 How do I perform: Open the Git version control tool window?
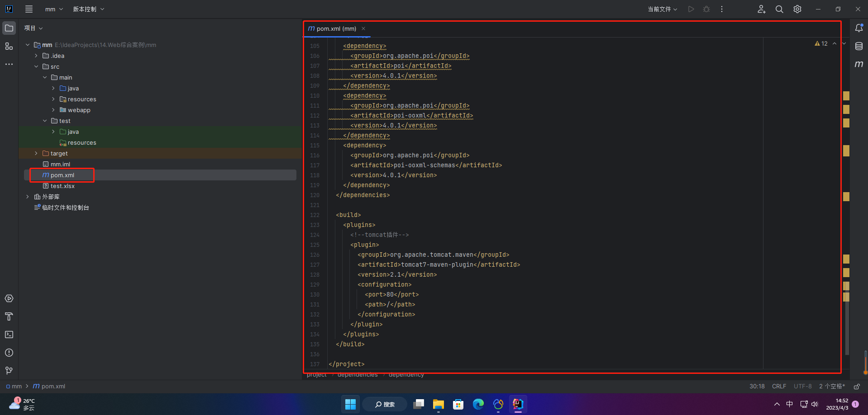(x=9, y=371)
